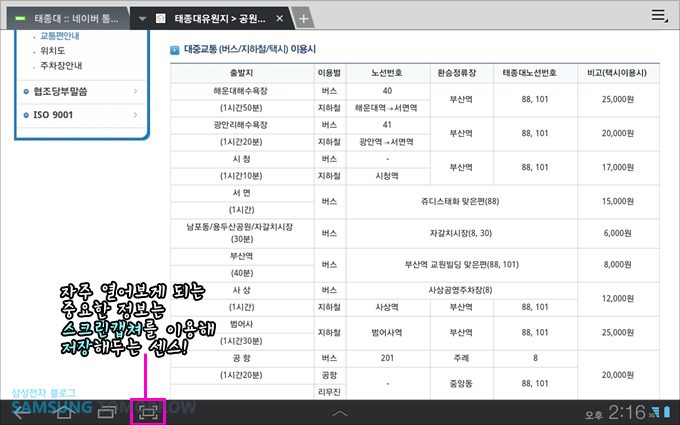Select the 15,000원 taxi fare cell
The image size is (680, 425).
click(x=618, y=201)
